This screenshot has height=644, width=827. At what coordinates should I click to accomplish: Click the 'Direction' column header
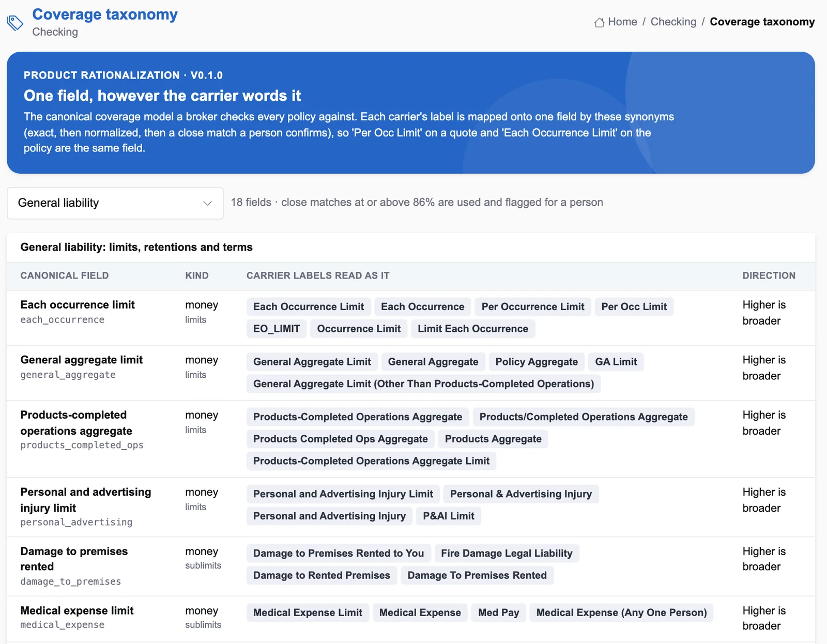(x=769, y=276)
